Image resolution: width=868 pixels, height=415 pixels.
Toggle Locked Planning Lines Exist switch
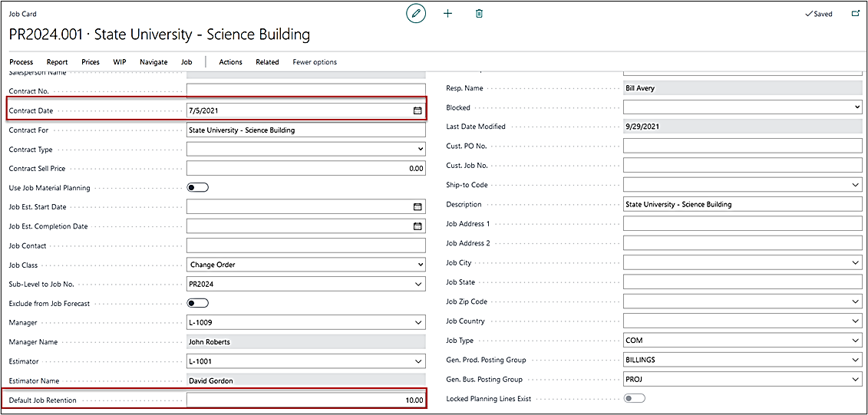coord(635,398)
